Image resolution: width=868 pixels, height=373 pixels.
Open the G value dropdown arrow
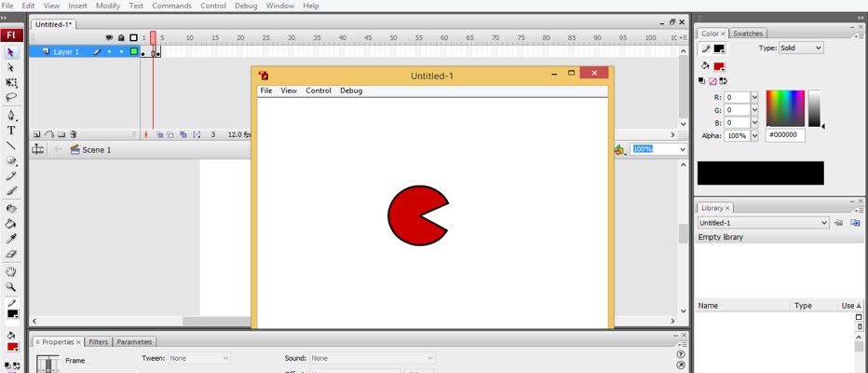754,110
